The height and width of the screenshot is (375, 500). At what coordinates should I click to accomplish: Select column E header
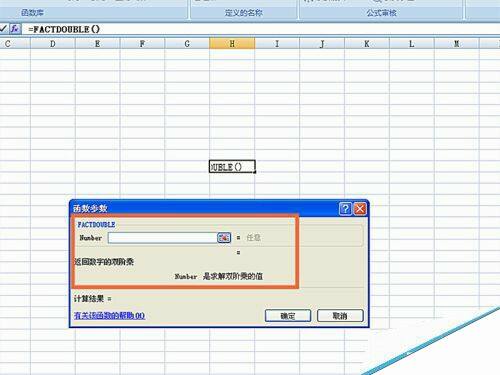(97, 43)
